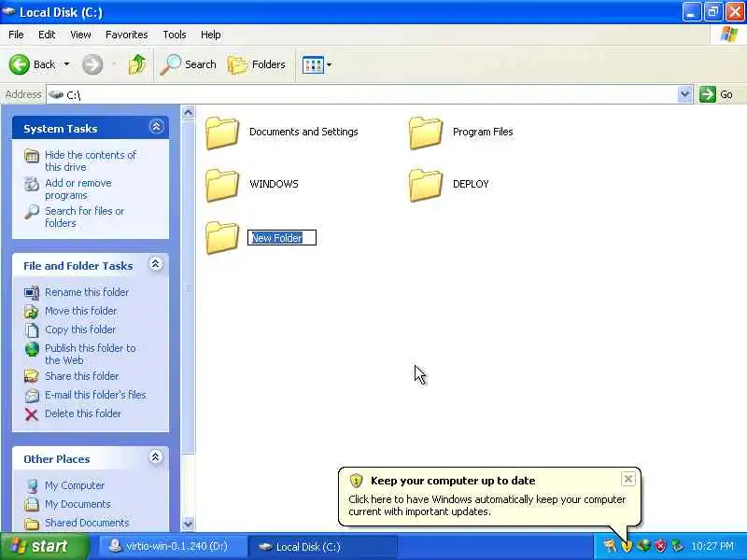
Task: Open My Documents from Other Places
Action: tap(78, 503)
